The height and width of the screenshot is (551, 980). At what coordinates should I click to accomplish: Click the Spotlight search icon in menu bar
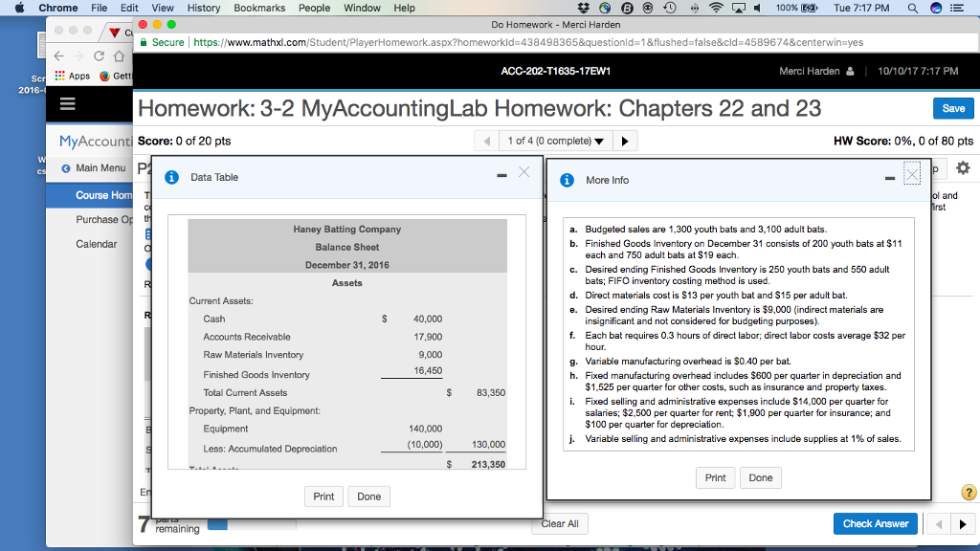[910, 8]
